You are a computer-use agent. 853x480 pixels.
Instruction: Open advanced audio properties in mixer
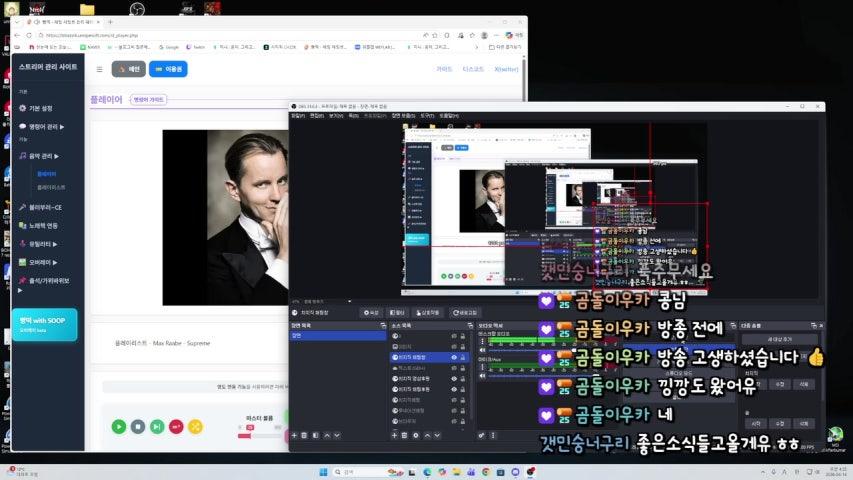[481, 435]
